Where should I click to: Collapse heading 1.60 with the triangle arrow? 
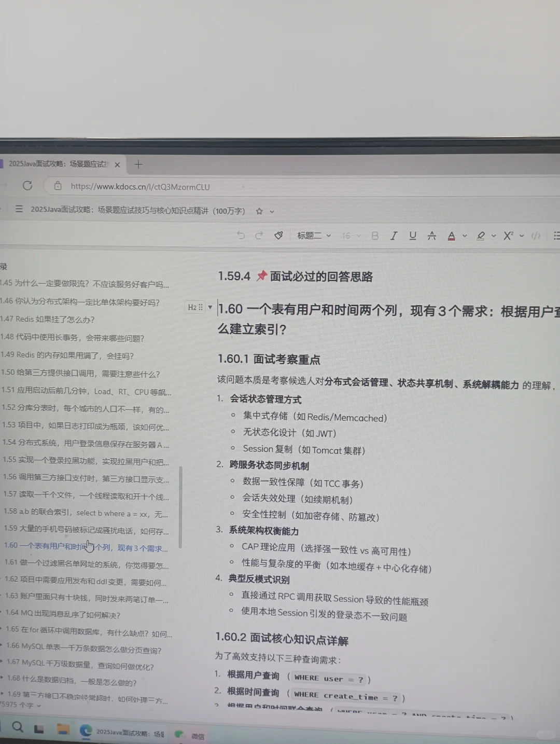point(210,307)
